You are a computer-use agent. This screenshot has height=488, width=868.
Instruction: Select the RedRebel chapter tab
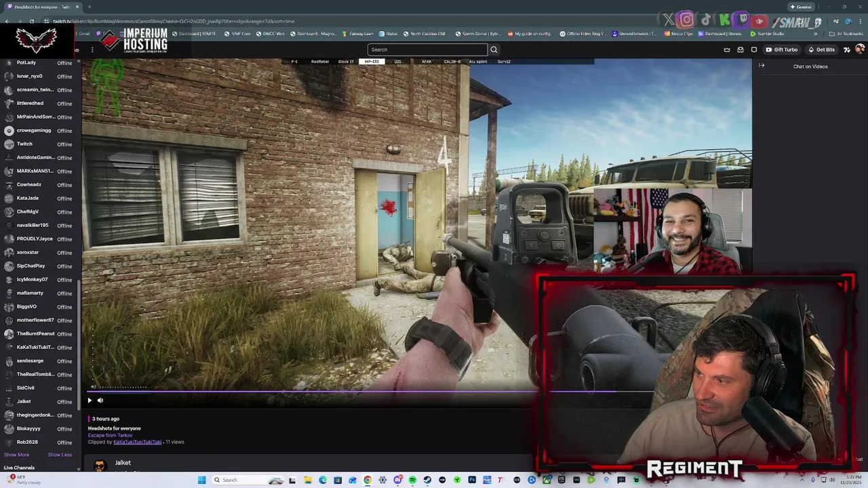(x=320, y=62)
